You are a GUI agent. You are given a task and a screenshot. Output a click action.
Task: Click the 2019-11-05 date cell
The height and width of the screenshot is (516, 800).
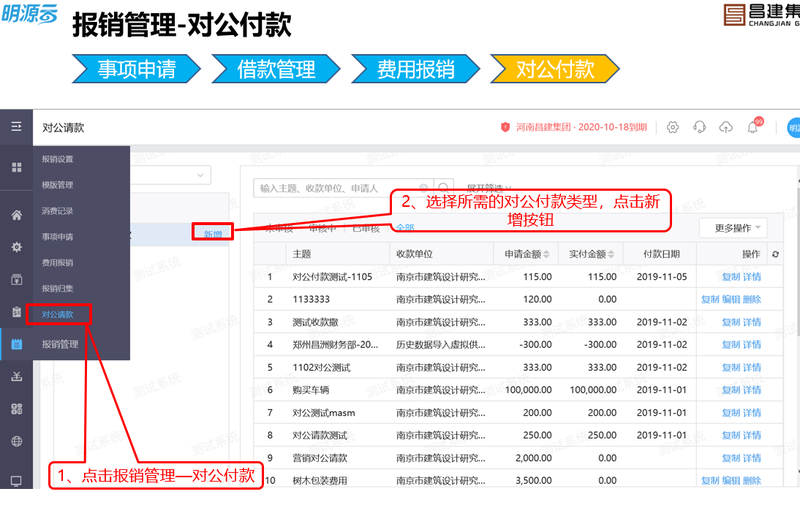coord(662,277)
